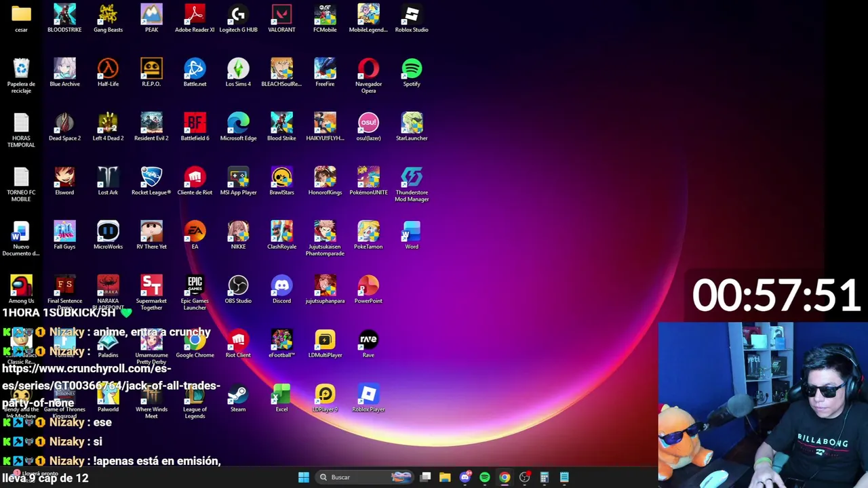
Task: Select Los Sims 4 shortcut
Action: (238, 73)
